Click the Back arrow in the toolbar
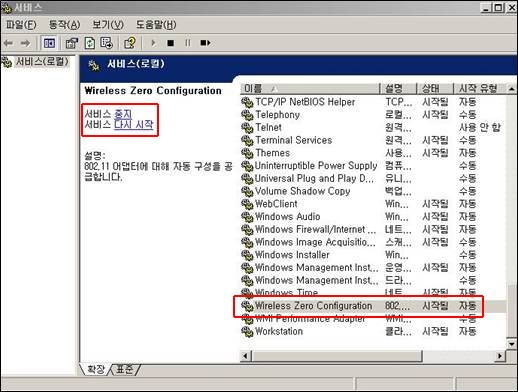This screenshot has width=518, height=392. 8,43
